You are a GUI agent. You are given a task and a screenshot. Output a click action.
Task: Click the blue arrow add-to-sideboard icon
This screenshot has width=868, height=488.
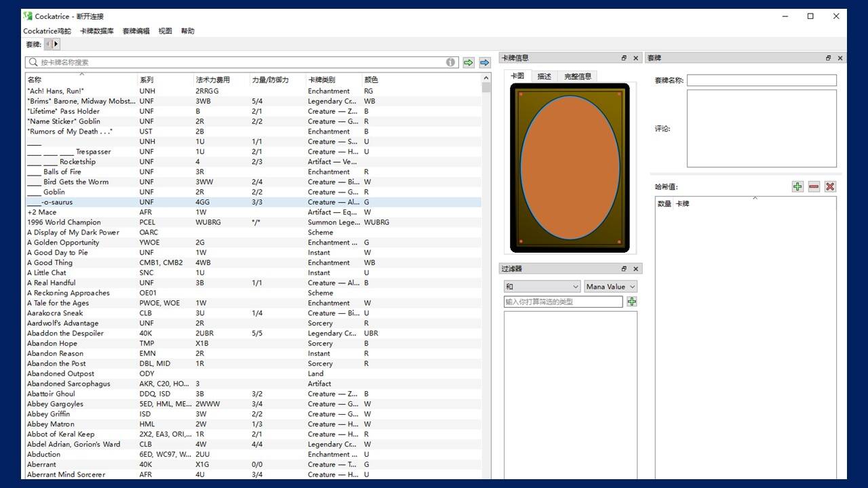tap(484, 62)
